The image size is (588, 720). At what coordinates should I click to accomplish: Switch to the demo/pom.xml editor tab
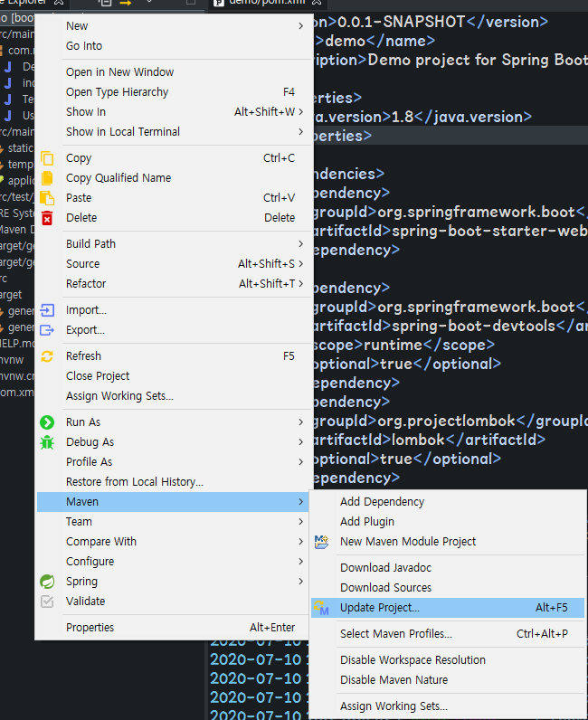tap(267, 3)
